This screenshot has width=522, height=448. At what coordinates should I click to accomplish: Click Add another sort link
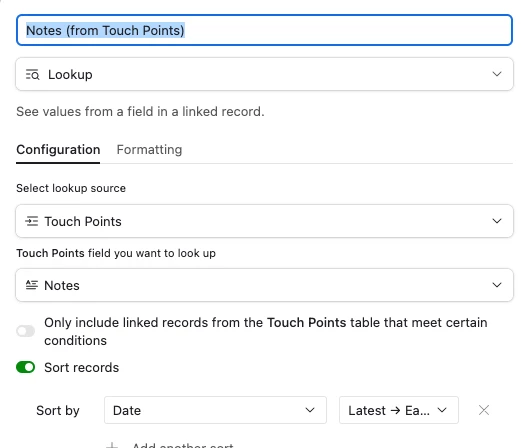coord(183,445)
